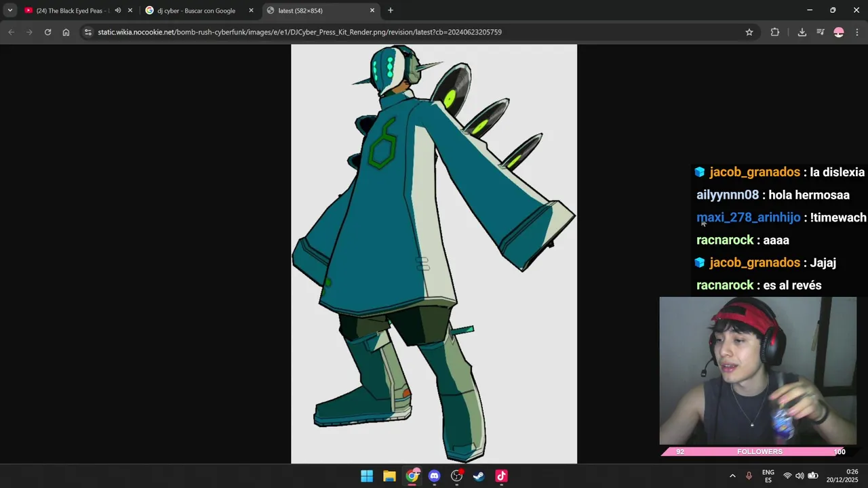Image resolution: width=868 pixels, height=488 pixels.
Task: Open a new browser tab
Action: tap(391, 10)
